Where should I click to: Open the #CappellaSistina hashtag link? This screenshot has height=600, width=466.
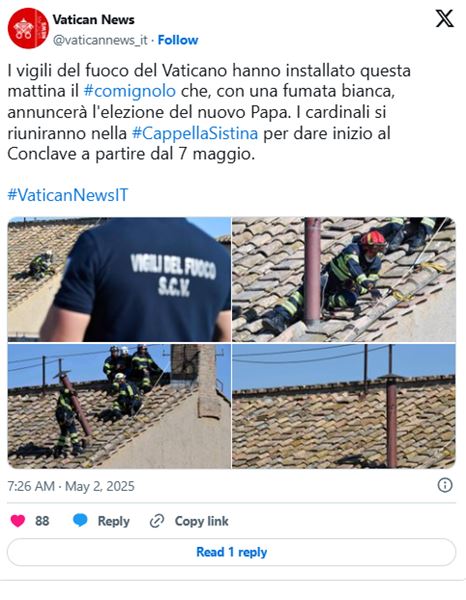coord(195,133)
